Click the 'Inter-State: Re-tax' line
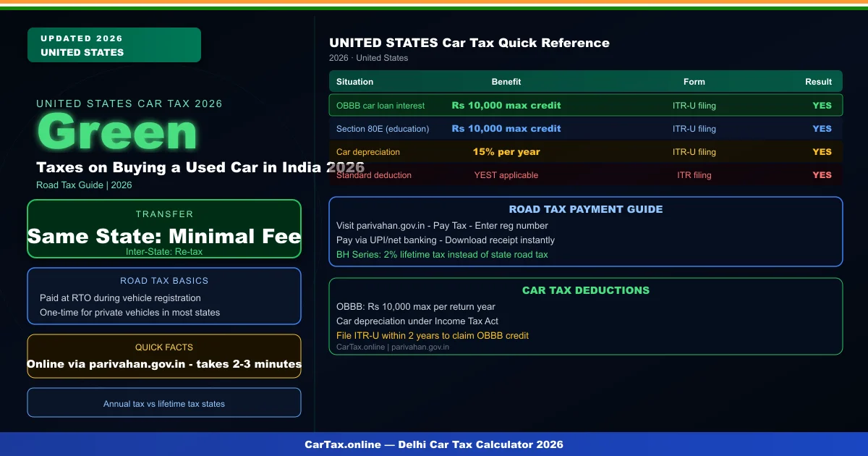This screenshot has height=456, width=868. (164, 252)
